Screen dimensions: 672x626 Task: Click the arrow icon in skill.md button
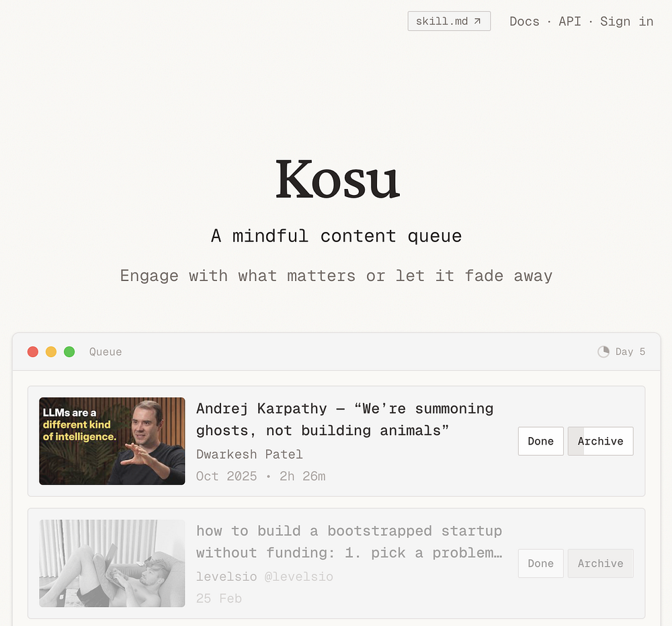tap(477, 21)
